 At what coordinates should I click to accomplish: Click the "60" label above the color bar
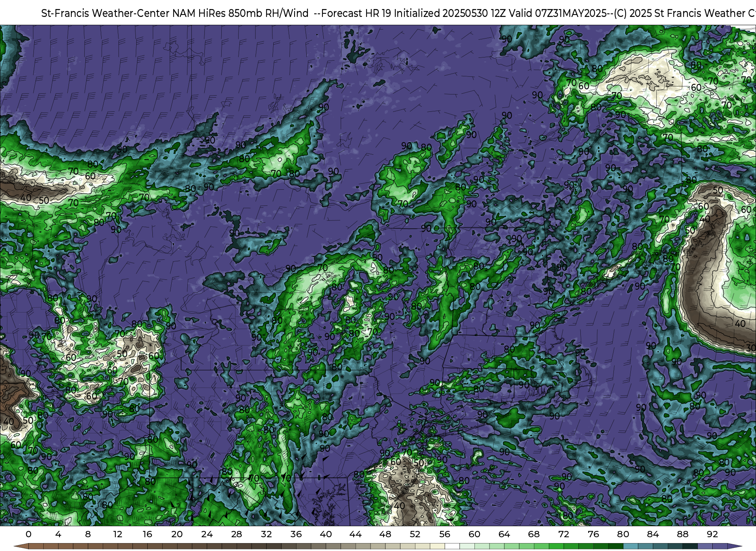(x=474, y=534)
